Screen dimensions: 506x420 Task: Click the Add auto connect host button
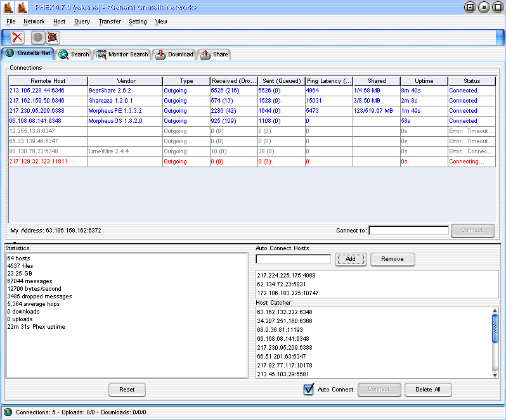coord(351,259)
